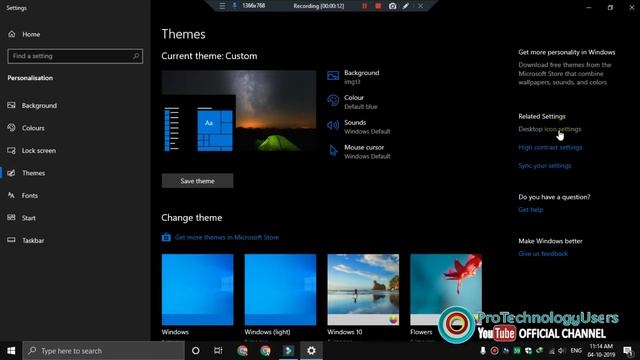Viewport: 640px width, 360px height.
Task: Click the Background picture icon for theme
Action: [333, 76]
